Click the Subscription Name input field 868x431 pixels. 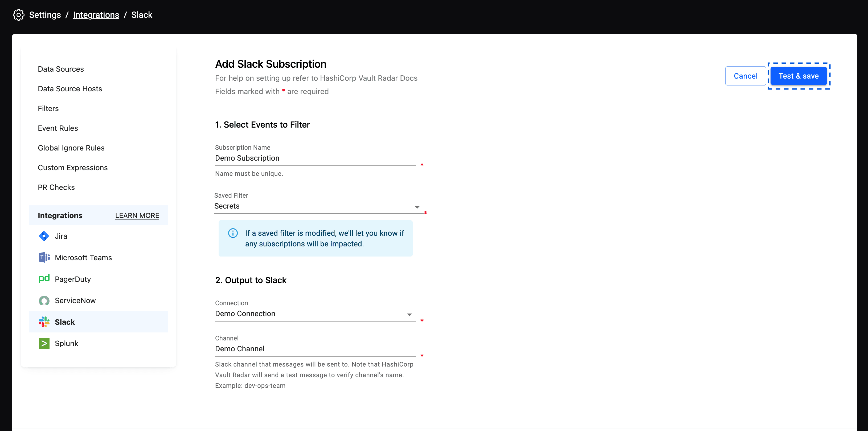(x=316, y=158)
